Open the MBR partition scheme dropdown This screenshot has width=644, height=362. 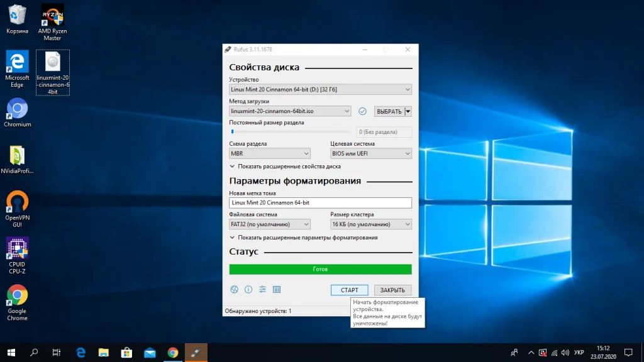pos(270,154)
